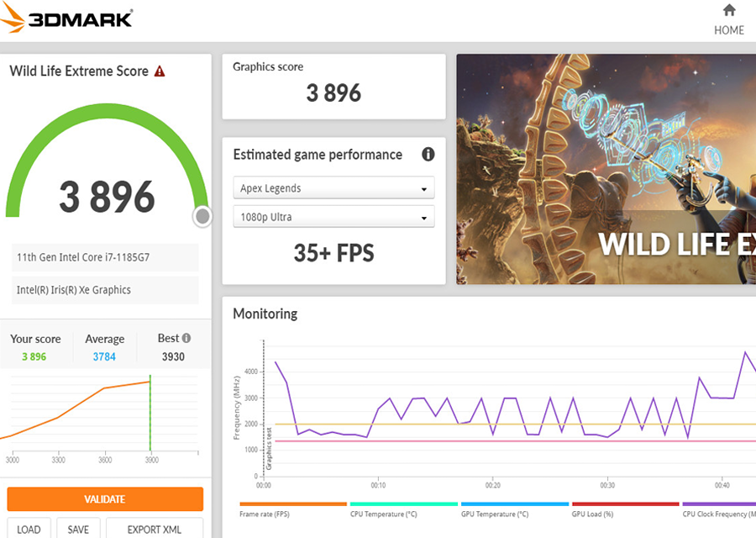Toggle the Frame rate (FPS) legend
The height and width of the screenshot is (538, 756).
coord(292,510)
